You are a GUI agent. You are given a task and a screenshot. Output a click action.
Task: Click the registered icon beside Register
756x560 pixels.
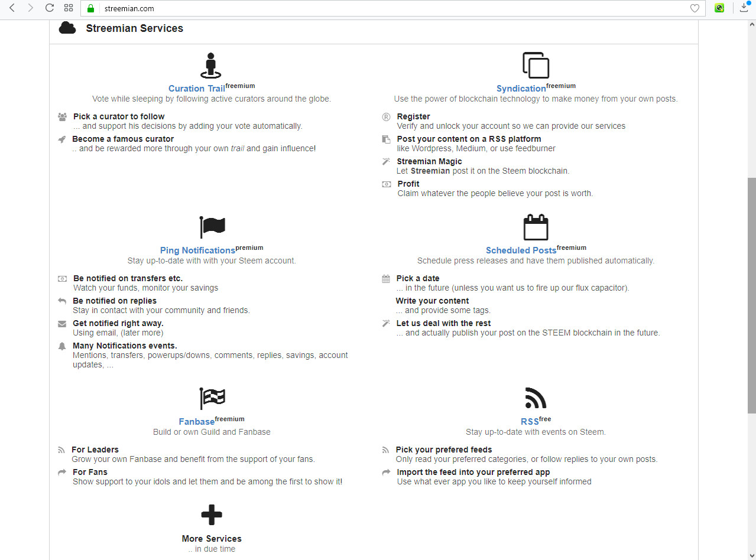click(x=386, y=117)
